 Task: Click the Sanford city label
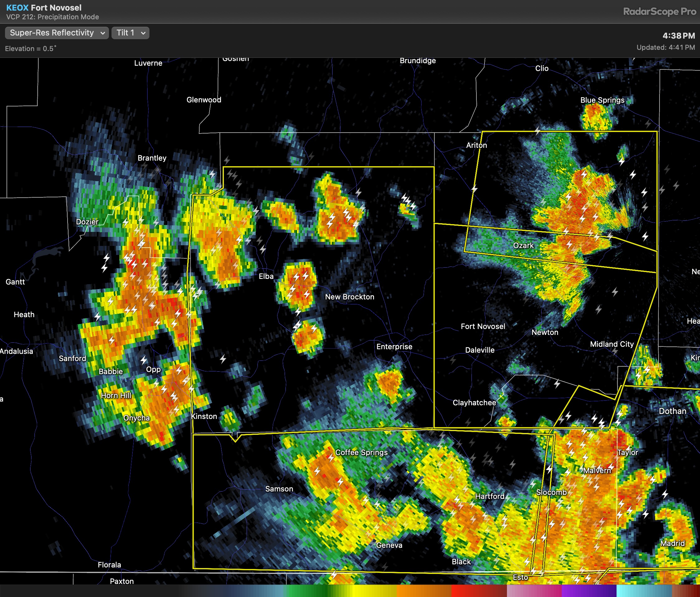pyautogui.click(x=72, y=358)
